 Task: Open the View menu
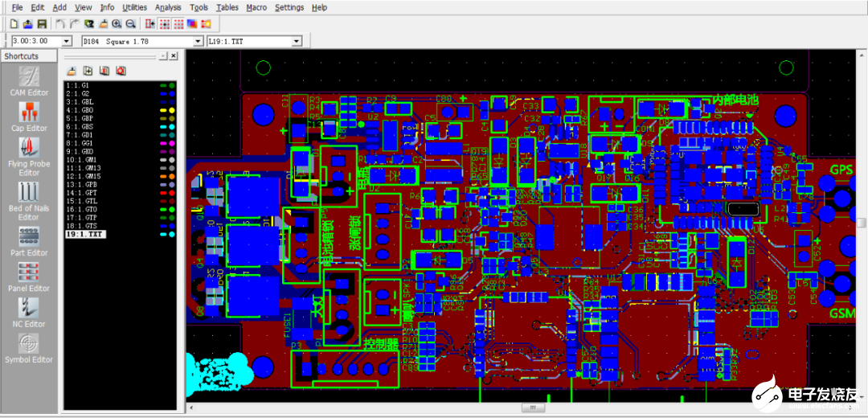pos(83,7)
